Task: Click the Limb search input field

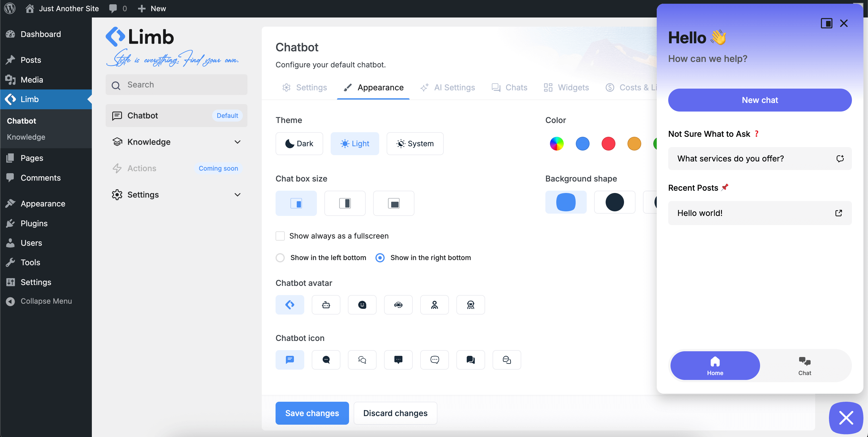Action: (x=176, y=85)
